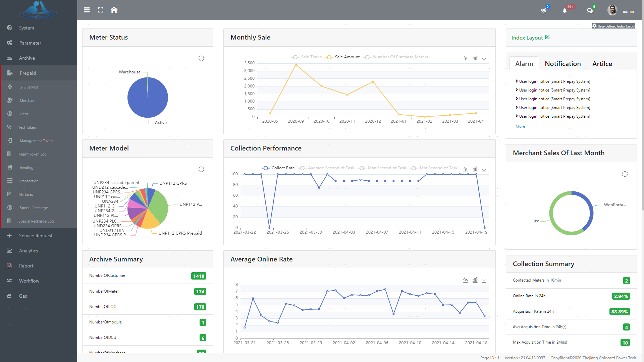644x362 pixels.
Task: Open the chat messages icon
Action: (x=590, y=10)
